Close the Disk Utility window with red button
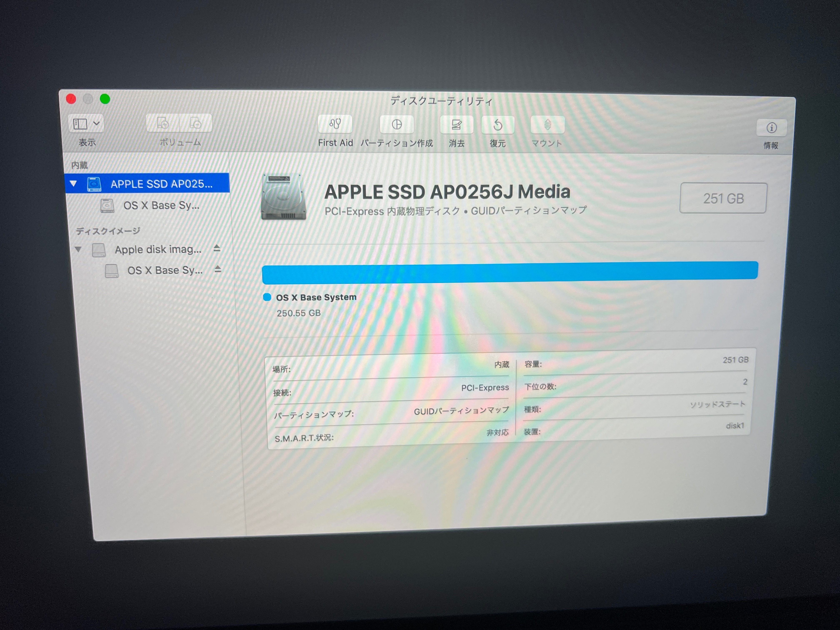The width and height of the screenshot is (840, 630). point(71,99)
